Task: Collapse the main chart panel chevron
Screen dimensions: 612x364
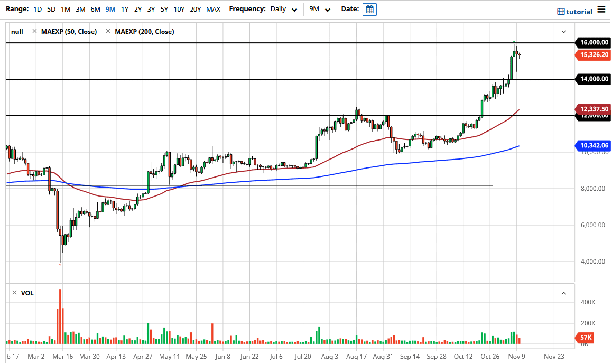Action: click(x=563, y=31)
